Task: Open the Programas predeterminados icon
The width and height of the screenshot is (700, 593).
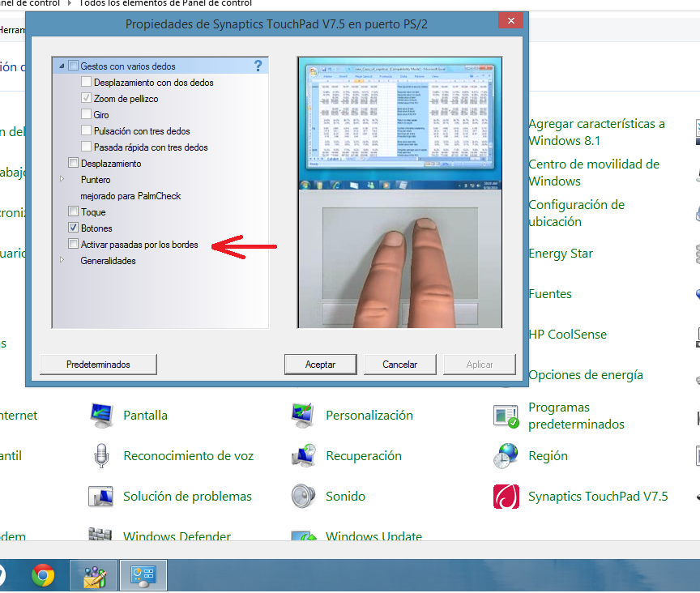Action: point(506,416)
